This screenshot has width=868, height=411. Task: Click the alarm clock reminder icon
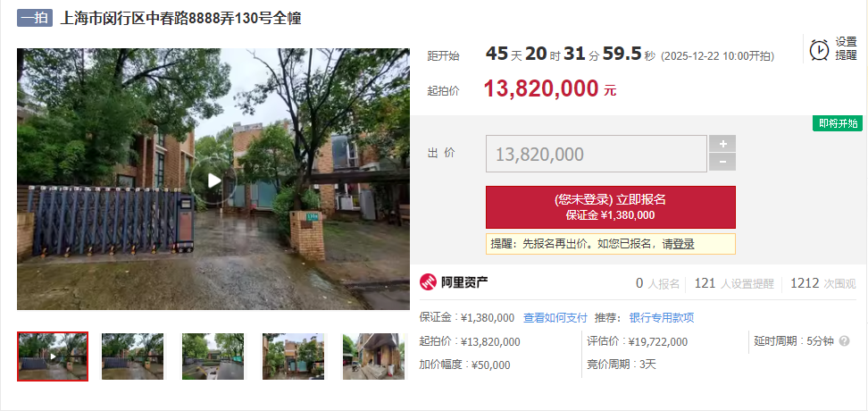click(x=819, y=49)
